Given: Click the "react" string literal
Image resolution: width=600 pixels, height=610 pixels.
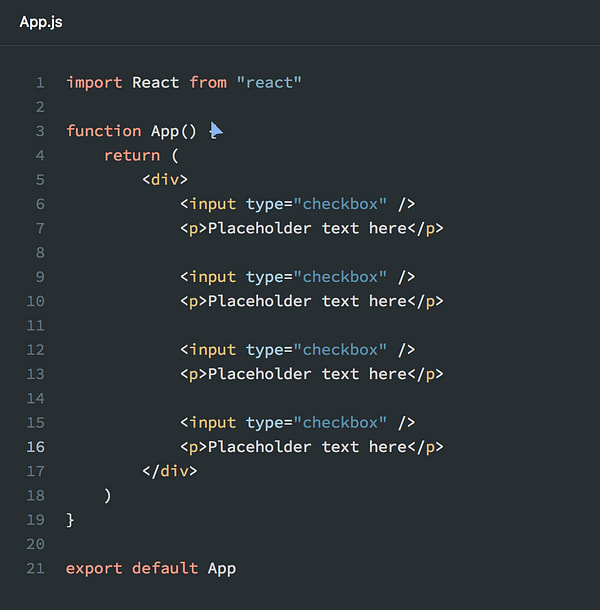Looking at the screenshot, I should tap(269, 82).
